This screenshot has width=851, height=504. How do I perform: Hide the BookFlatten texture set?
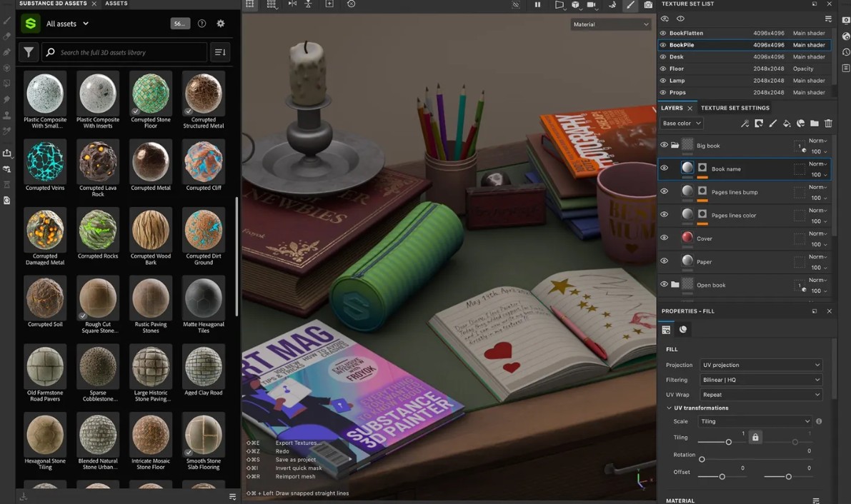click(662, 33)
